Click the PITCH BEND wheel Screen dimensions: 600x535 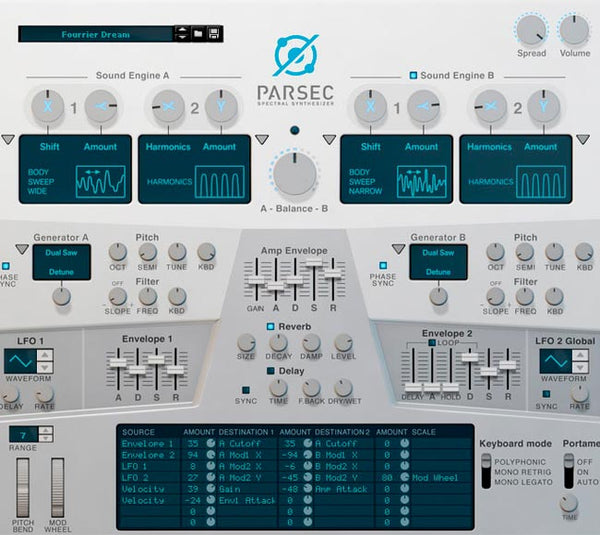[23, 488]
